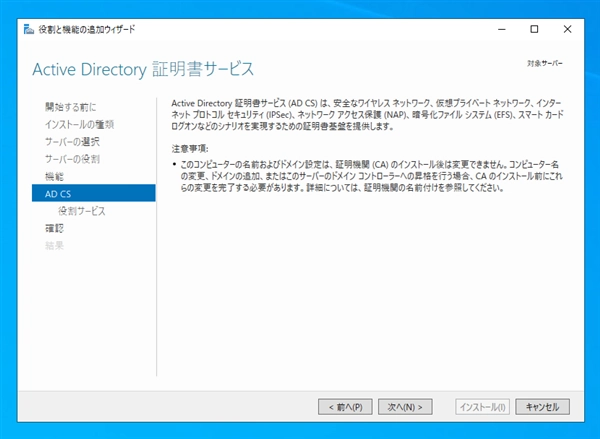Screen dimensions: 600x439
Task: Select the インストールの種類 step
Action: (79, 124)
